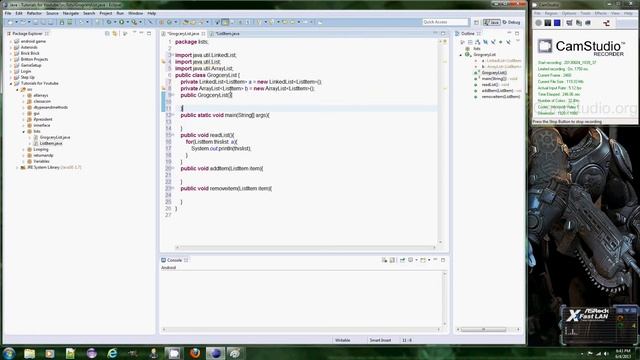The height and width of the screenshot is (360, 640).
Task: Maximize the Outline panel
Action: coord(517,33)
